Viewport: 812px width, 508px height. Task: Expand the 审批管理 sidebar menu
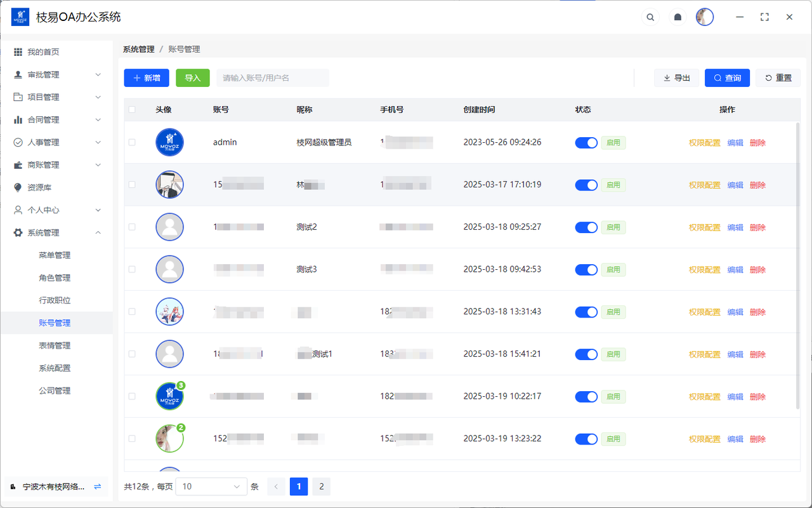(57, 74)
